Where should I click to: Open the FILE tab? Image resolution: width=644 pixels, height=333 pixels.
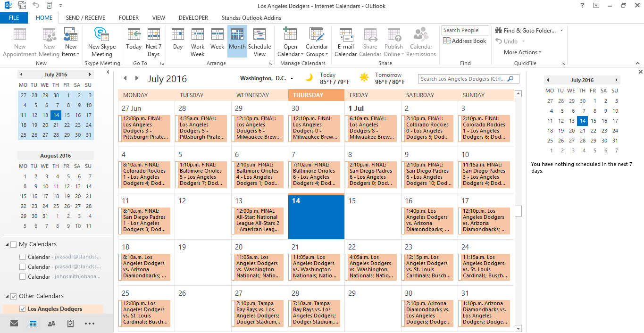[14, 18]
